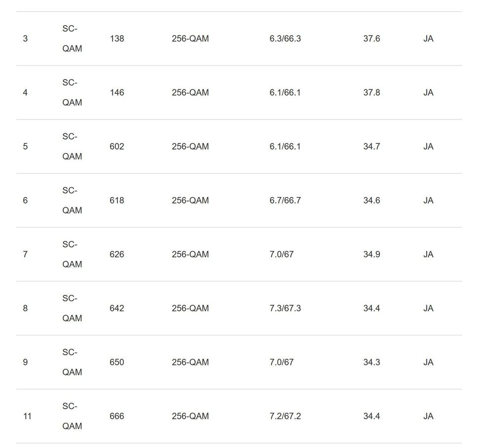Select the 37.6 MER value
This screenshot has width=493, height=448.
(x=372, y=39)
